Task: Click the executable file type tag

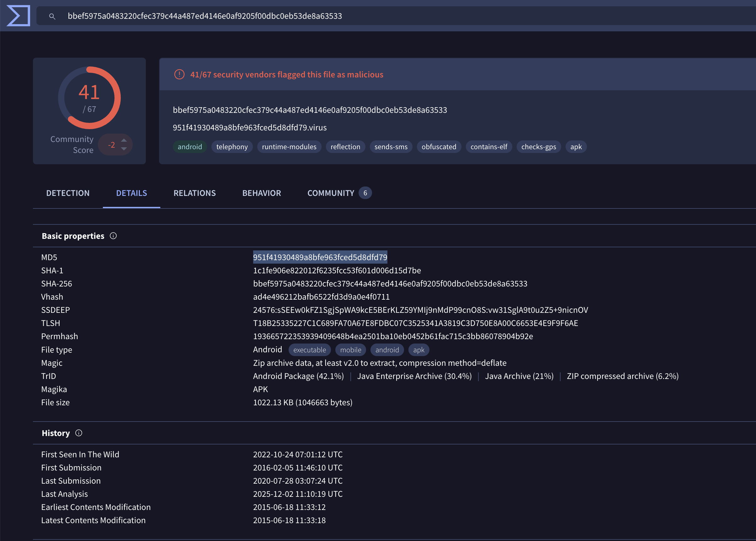Action: (x=310, y=350)
